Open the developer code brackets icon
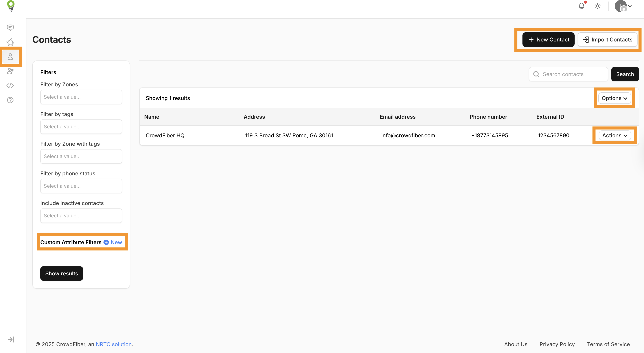This screenshot has height=353, width=644. tap(10, 86)
